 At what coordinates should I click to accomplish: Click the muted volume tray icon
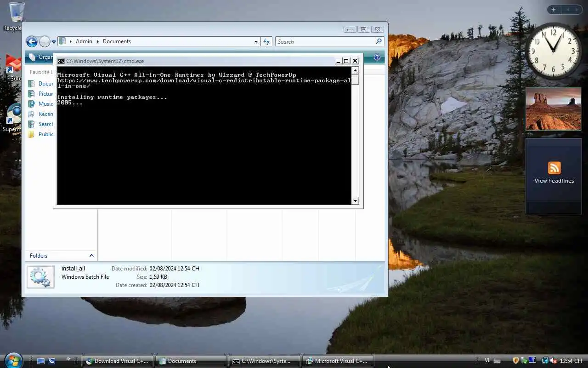554,361
